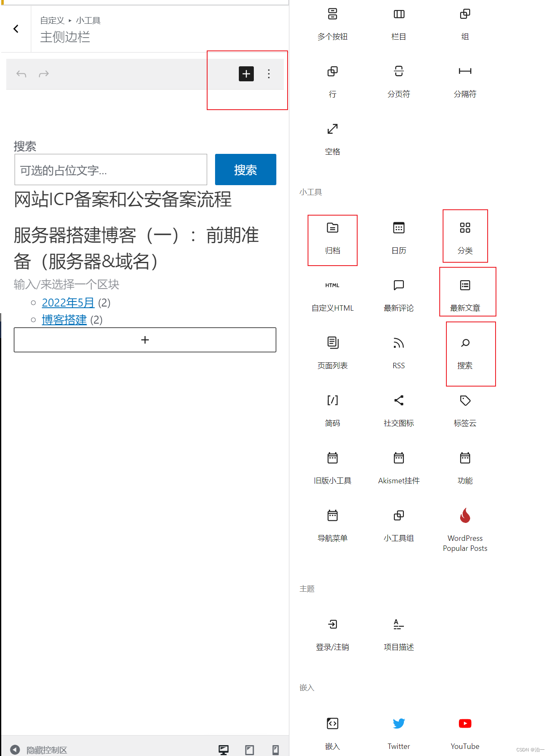The height and width of the screenshot is (756, 551).
Task: Add the 日历 calendar widget
Action: (x=398, y=239)
